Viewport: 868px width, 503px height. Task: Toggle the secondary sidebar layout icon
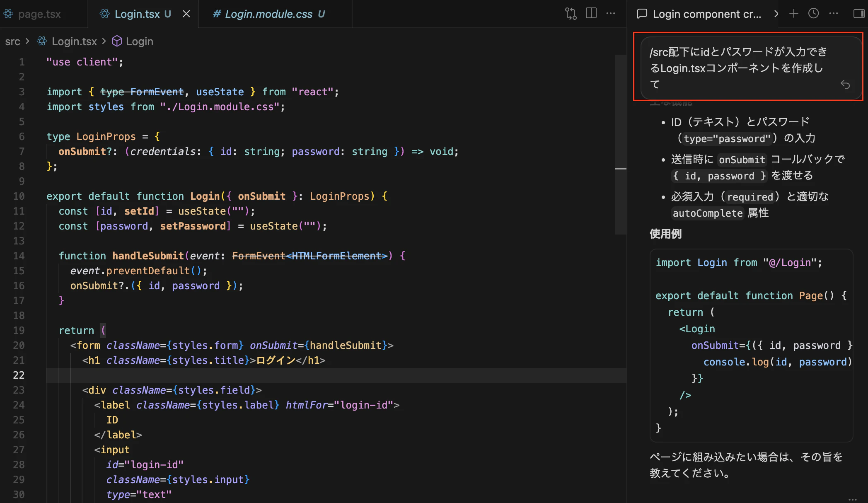pyautogui.click(x=859, y=14)
